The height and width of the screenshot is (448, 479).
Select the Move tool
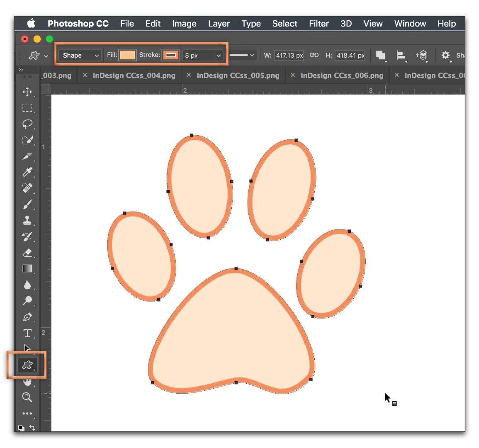coord(27,92)
